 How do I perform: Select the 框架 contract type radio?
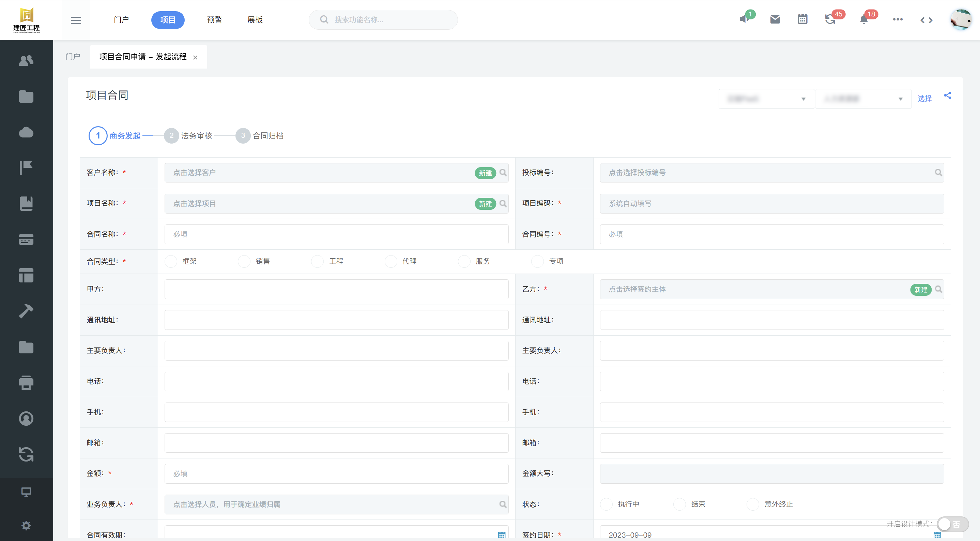tap(171, 261)
